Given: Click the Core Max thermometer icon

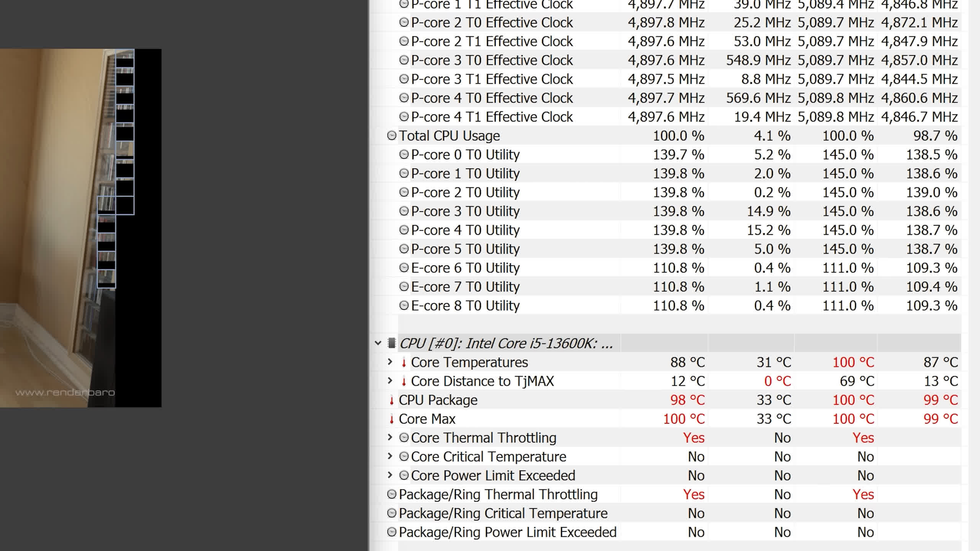Looking at the screenshot, I should point(392,419).
